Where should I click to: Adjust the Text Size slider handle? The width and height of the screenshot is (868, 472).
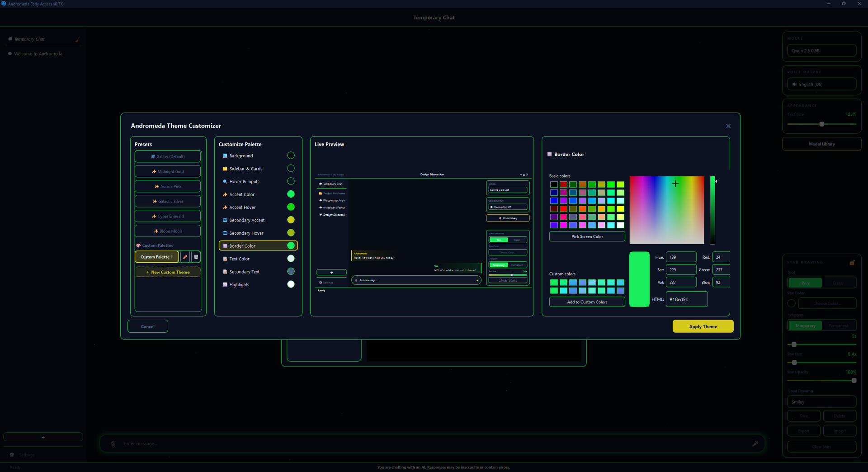pos(822,124)
